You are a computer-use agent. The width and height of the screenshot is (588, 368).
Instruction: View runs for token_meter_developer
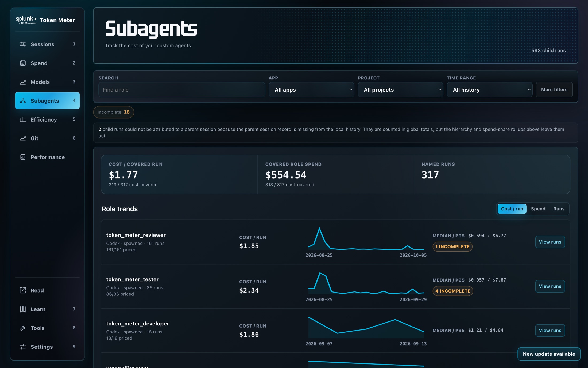(x=550, y=331)
